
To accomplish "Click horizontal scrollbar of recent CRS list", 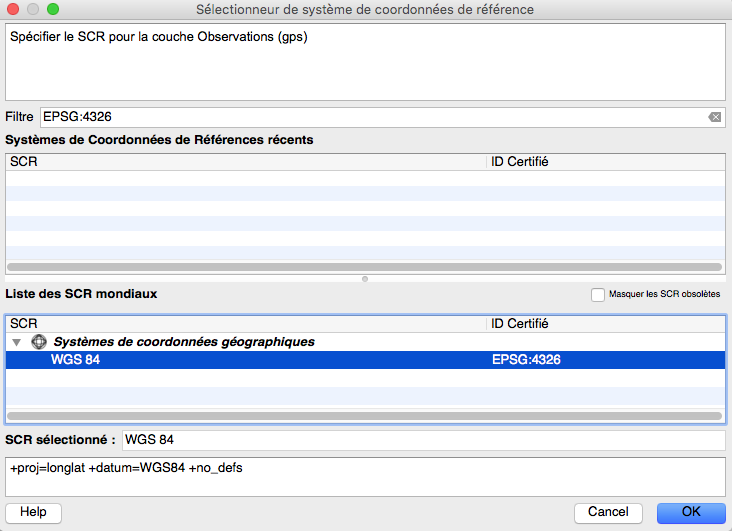I will coord(365,267).
